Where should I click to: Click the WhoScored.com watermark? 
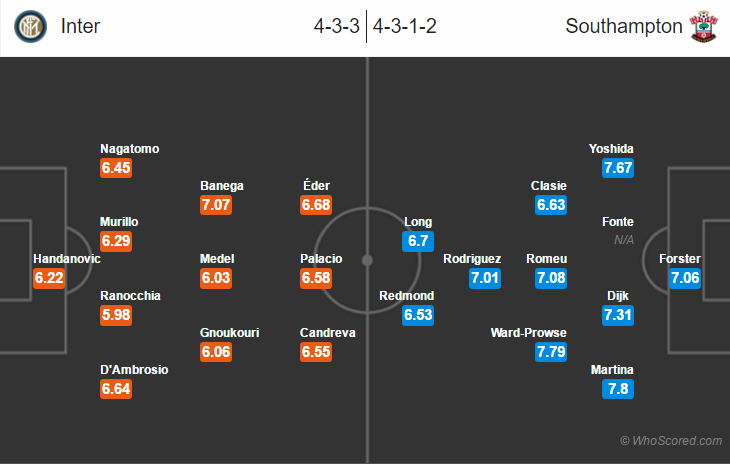pyautogui.click(x=671, y=441)
